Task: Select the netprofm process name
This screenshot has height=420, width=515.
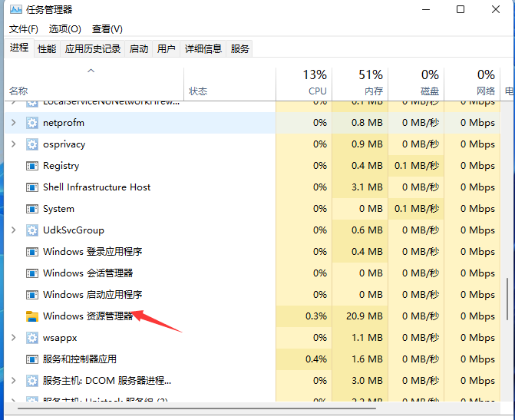Action: (64, 123)
